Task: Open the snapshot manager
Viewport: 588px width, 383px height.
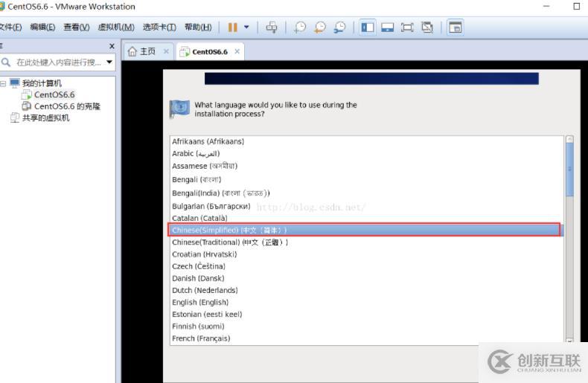Action: tap(339, 28)
